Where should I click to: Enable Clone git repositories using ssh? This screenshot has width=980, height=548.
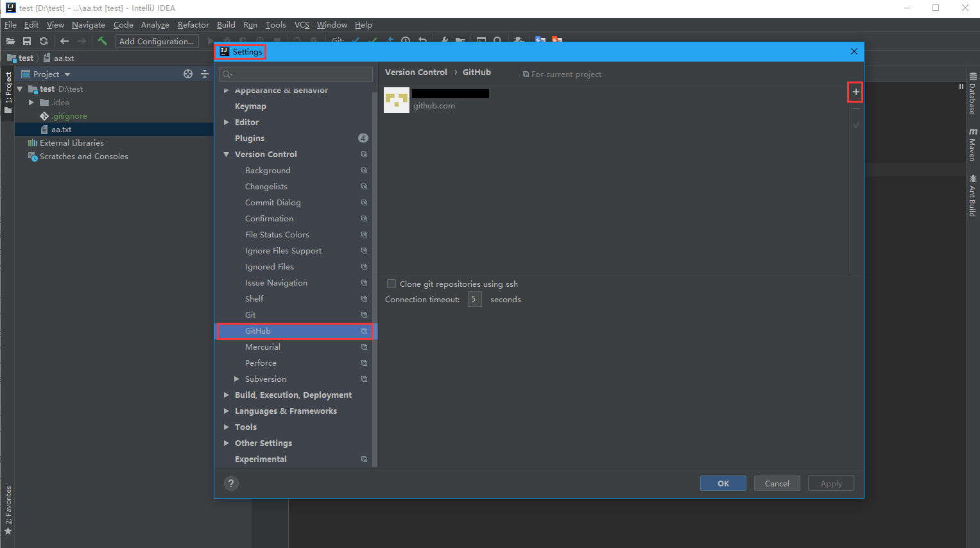[391, 284]
